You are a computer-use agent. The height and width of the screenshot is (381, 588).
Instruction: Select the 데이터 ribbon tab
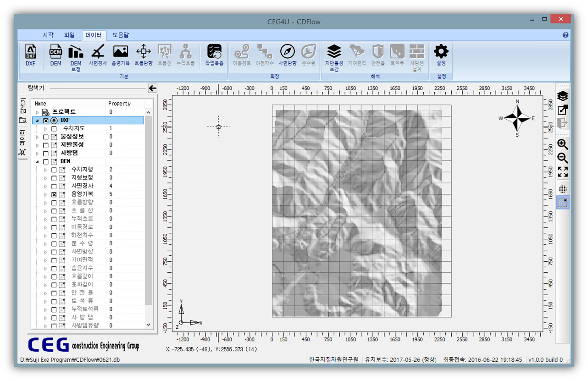(x=94, y=35)
